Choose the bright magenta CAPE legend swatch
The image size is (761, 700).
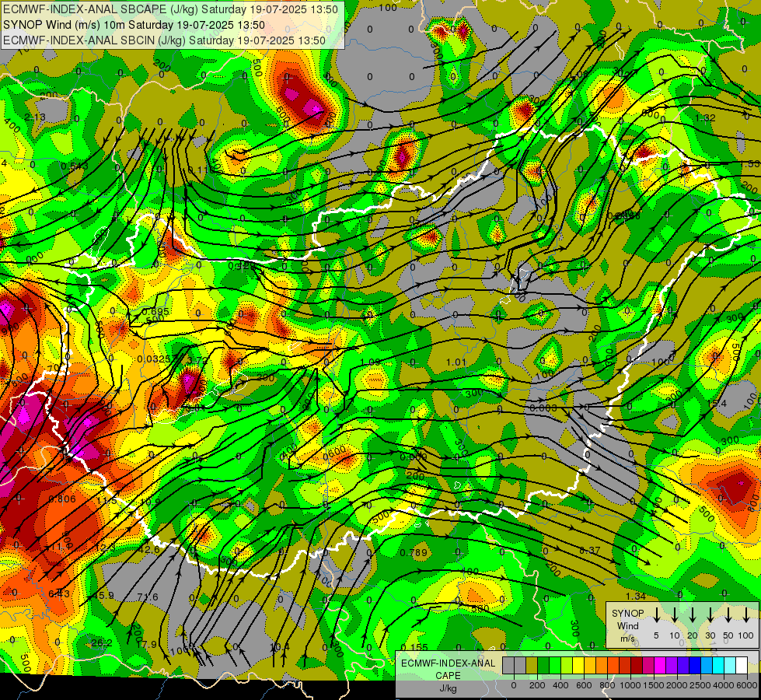pyautogui.click(x=660, y=665)
